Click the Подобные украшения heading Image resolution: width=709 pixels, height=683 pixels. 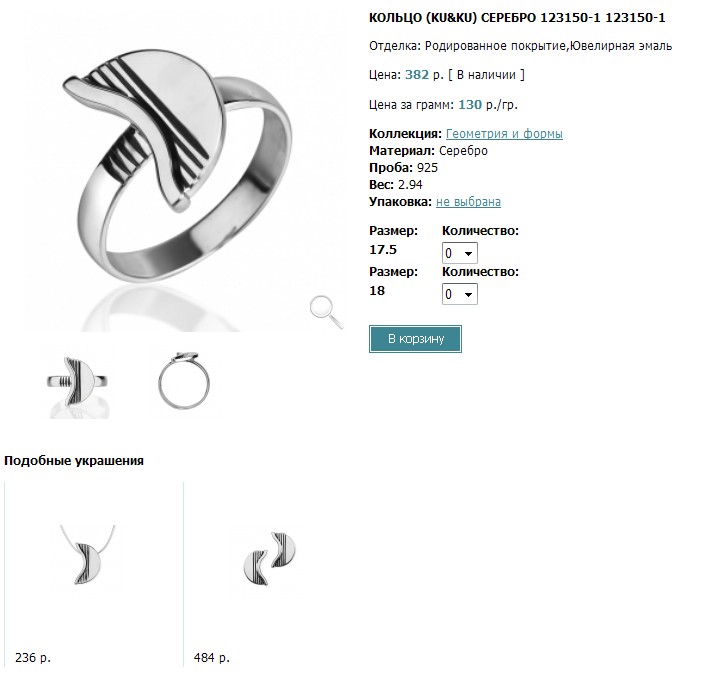coord(74,461)
